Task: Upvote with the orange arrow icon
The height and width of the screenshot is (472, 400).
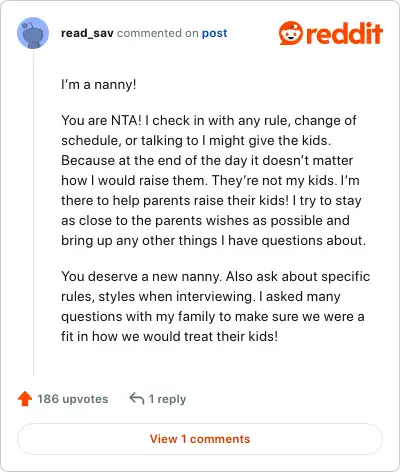Action: (x=25, y=399)
